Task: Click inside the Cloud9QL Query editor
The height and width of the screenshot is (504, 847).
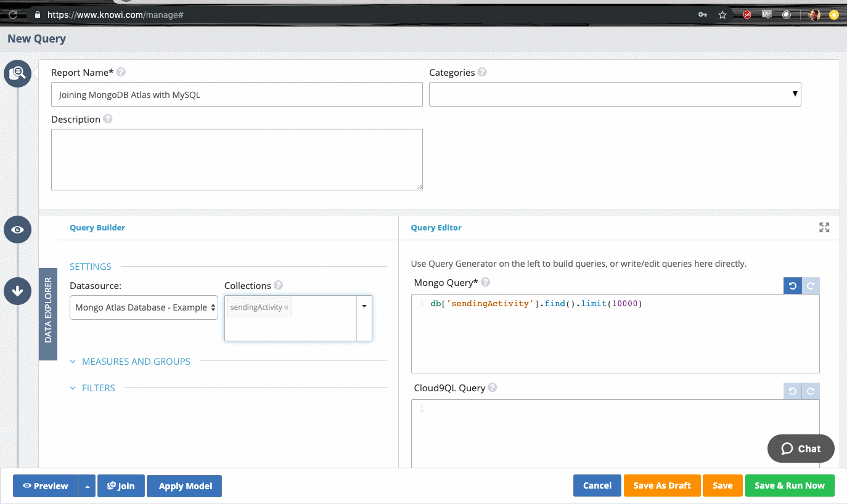Action: point(615,434)
